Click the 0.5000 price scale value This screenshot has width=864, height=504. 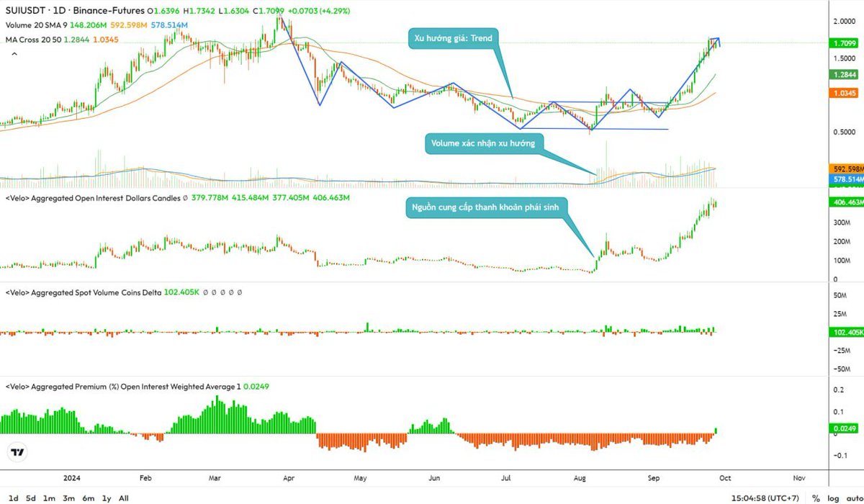point(845,132)
